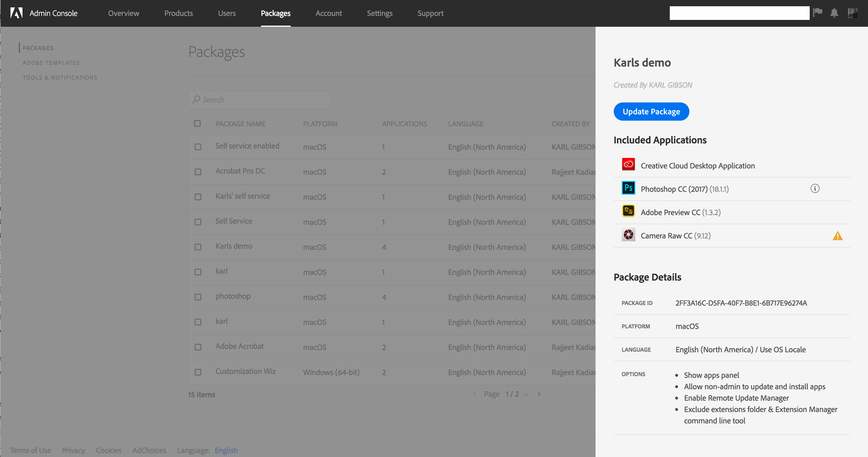Viewport: 868px width, 457px height.
Task: Check the Self service enabled package
Action: pos(198,147)
